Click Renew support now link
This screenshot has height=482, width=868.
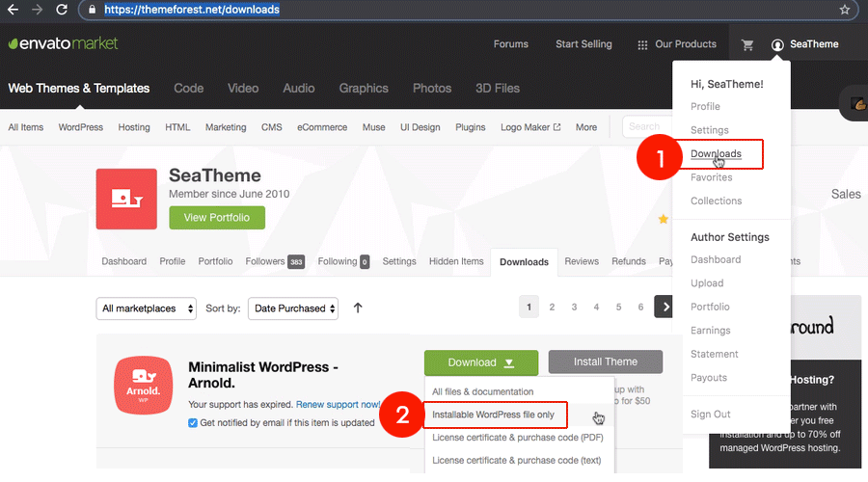tap(338, 405)
